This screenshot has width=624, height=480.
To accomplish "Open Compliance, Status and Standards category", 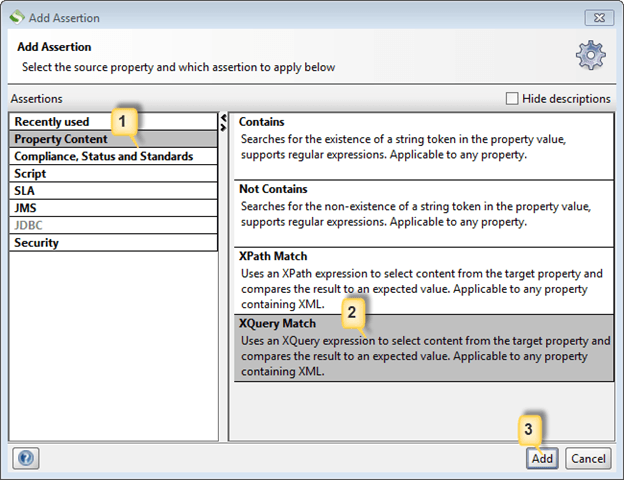I will click(103, 157).
